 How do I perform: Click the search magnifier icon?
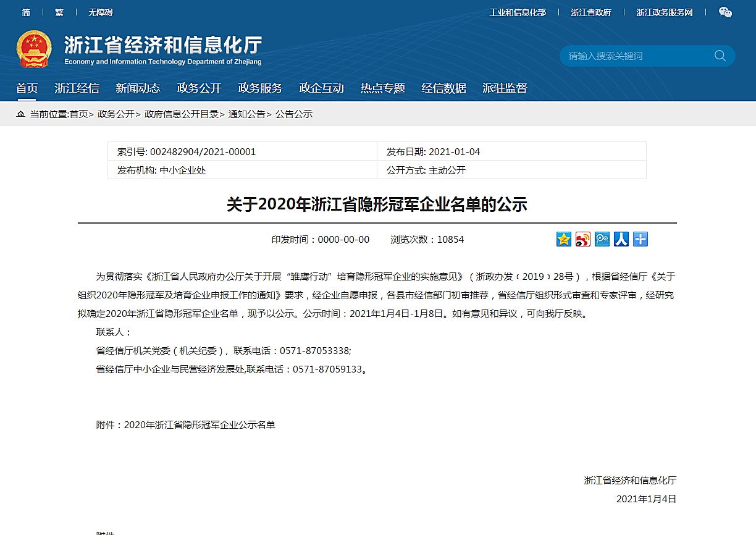720,56
